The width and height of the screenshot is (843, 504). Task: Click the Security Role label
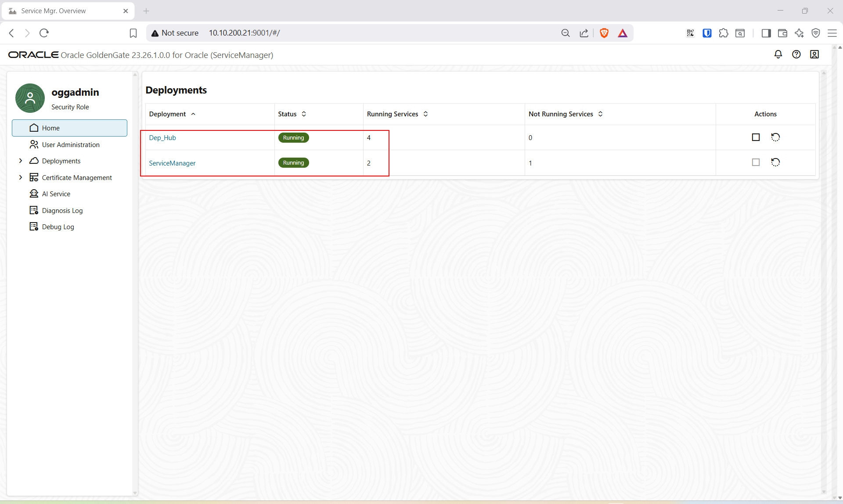click(x=70, y=107)
